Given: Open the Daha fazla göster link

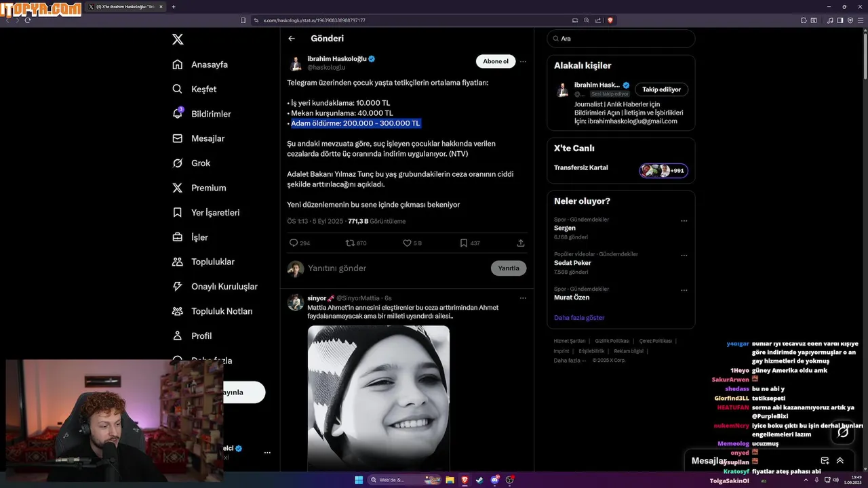Looking at the screenshot, I should coord(579,317).
